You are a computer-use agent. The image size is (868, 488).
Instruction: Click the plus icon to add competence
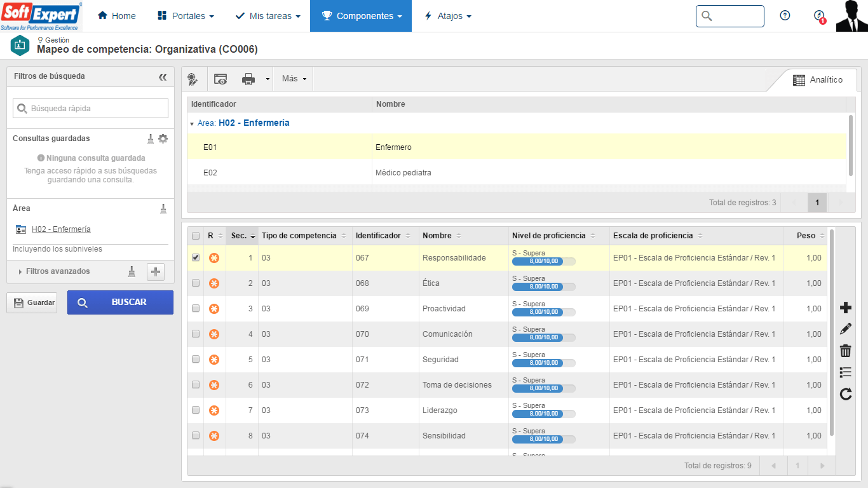pos(845,308)
